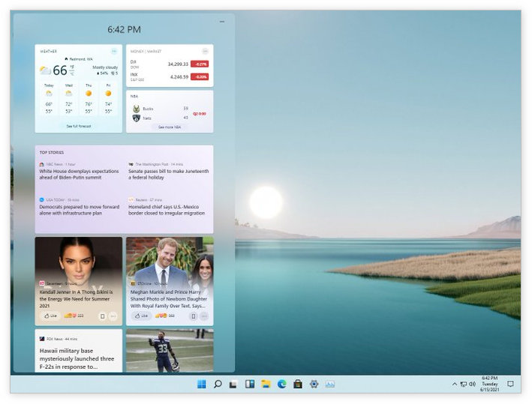Viewport: 532px width, 404px height.
Task: Open the Start menu from taskbar
Action: tap(201, 384)
